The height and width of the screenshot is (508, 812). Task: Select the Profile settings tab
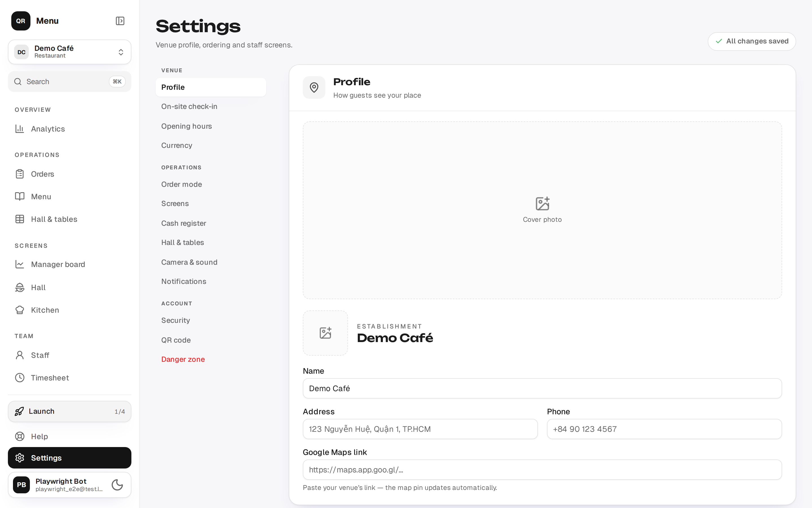click(211, 87)
